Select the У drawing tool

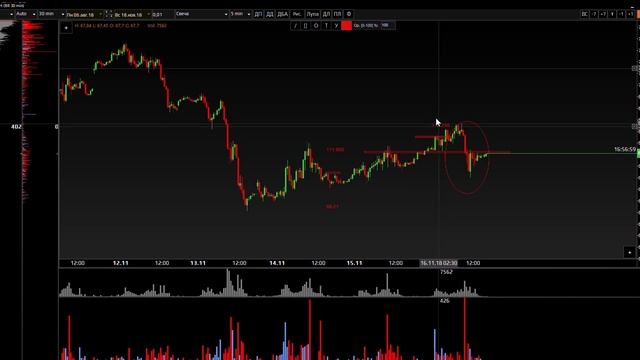336,26
